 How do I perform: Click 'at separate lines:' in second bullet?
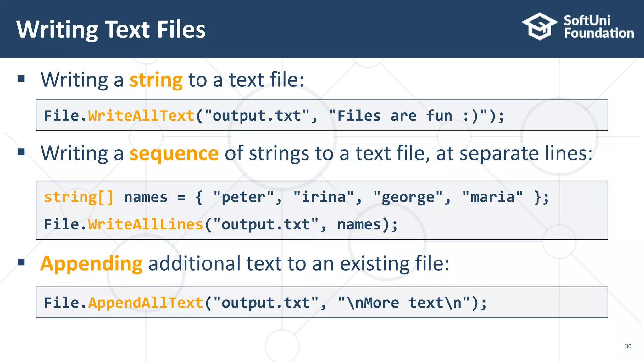coord(514,153)
